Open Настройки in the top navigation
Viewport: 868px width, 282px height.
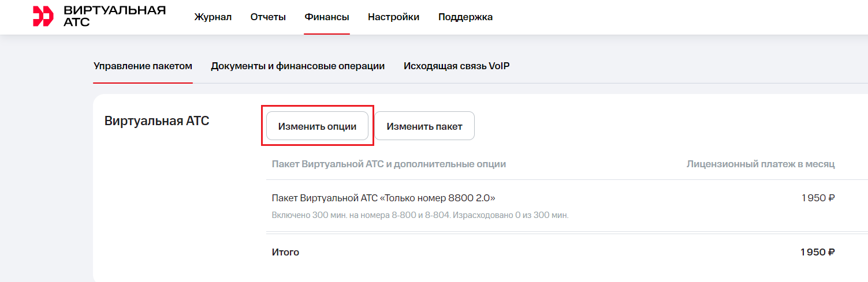tap(394, 17)
